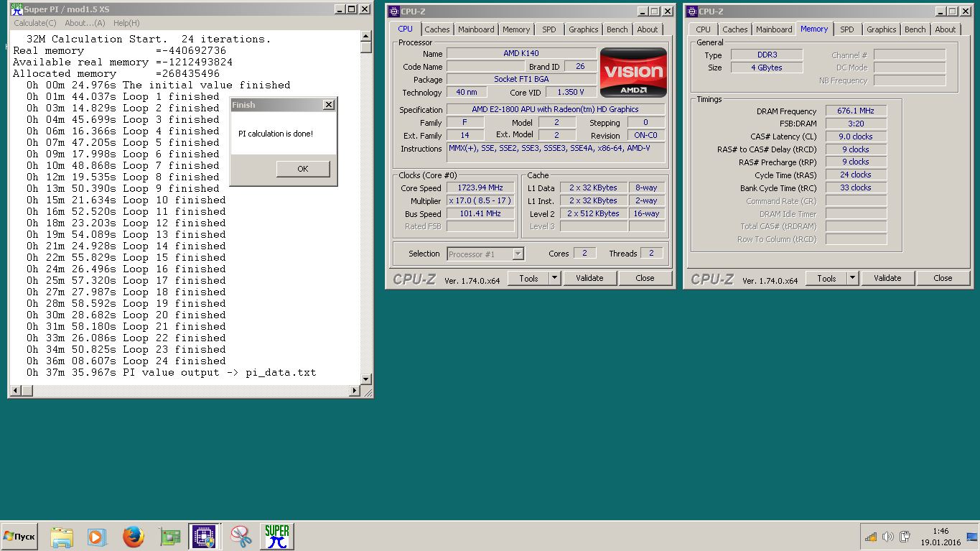This screenshot has width=980, height=551.
Task: Open the Calculate(C) menu in Super PI
Action: tap(35, 23)
